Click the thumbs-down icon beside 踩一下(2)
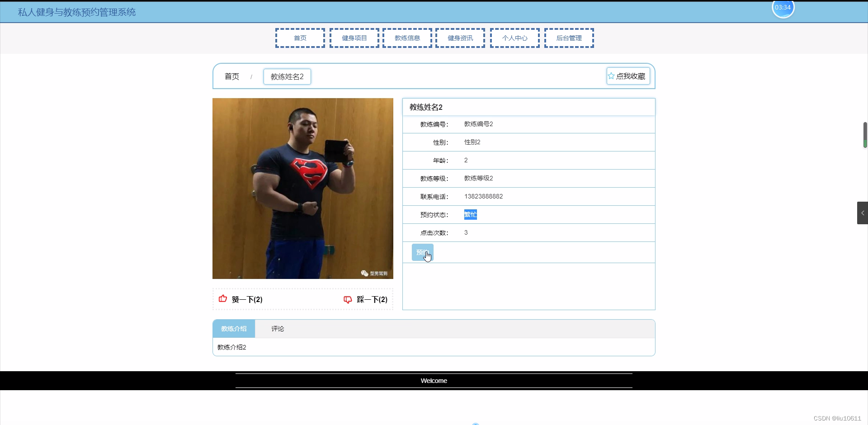The image size is (868, 425). [x=347, y=300]
